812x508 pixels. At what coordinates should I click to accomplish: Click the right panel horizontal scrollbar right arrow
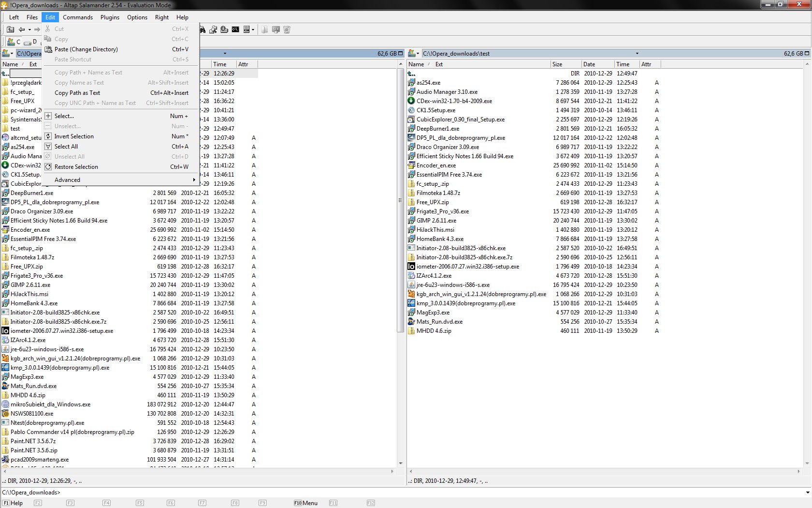point(799,471)
